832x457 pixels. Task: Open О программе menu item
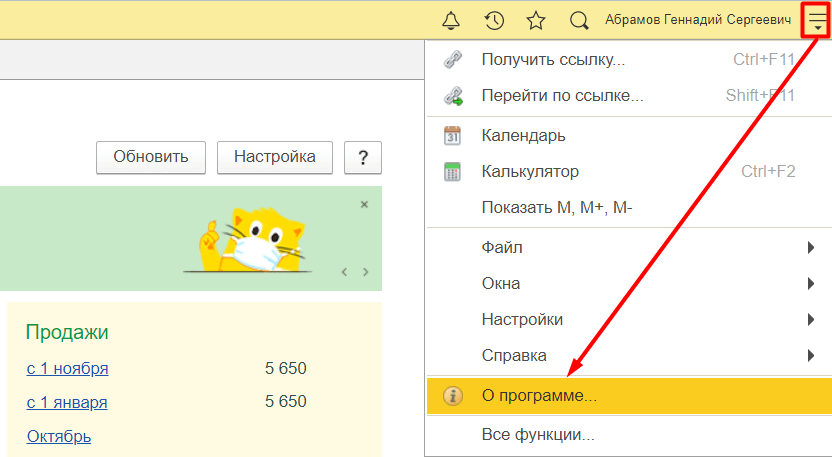click(x=539, y=396)
